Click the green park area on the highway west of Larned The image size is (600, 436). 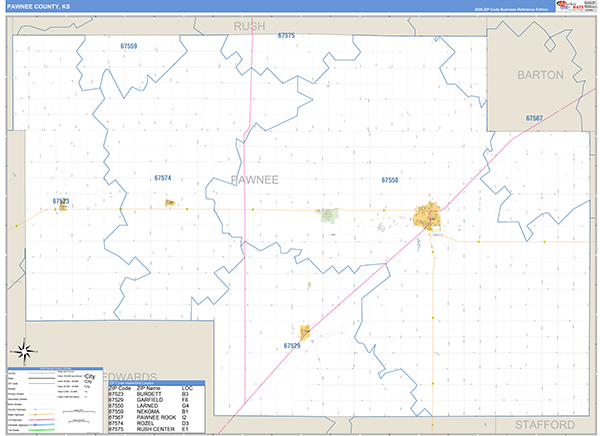coord(329,216)
